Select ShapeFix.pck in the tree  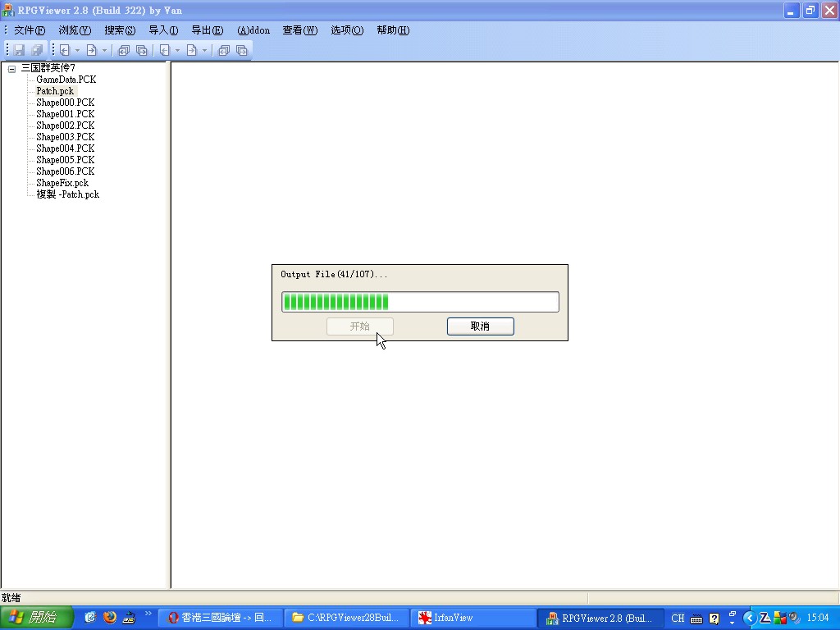point(62,183)
